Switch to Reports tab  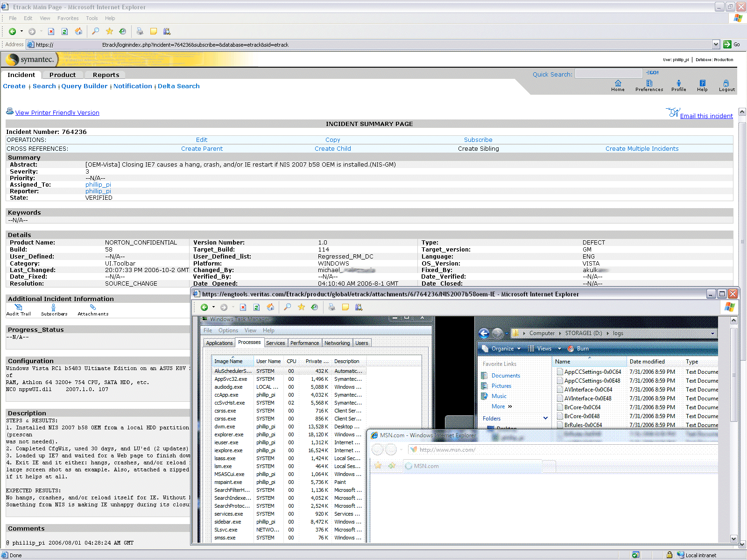click(x=106, y=75)
